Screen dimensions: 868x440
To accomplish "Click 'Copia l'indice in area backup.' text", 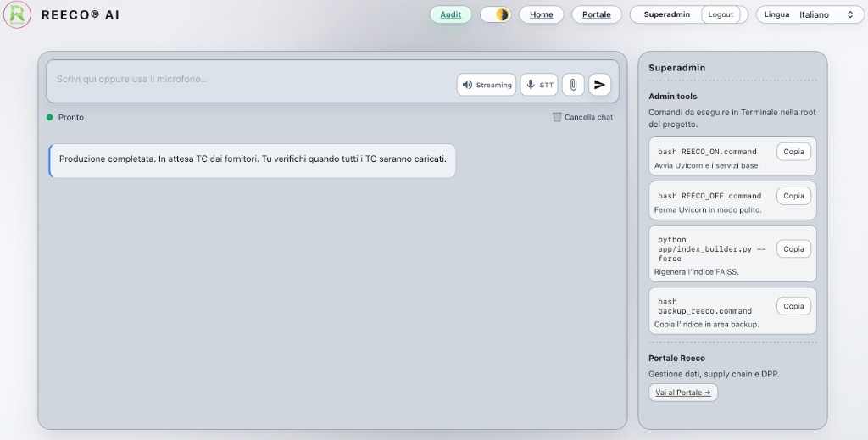I will click(x=706, y=325).
